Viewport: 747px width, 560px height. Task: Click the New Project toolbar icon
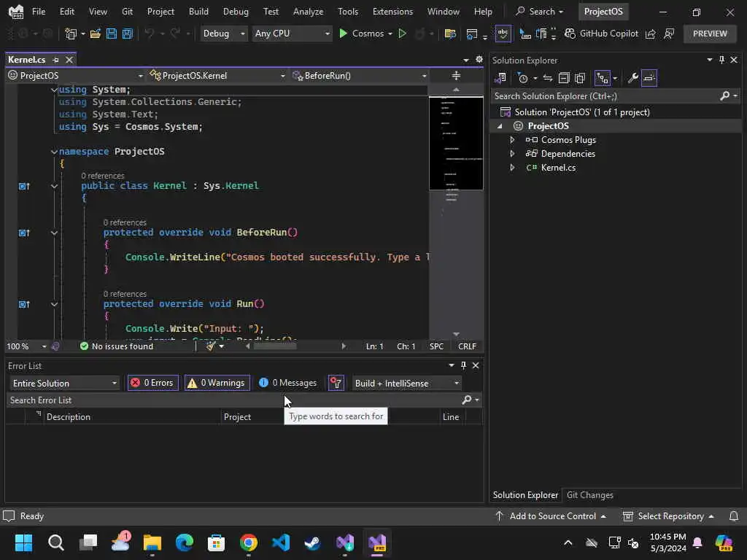point(71,34)
